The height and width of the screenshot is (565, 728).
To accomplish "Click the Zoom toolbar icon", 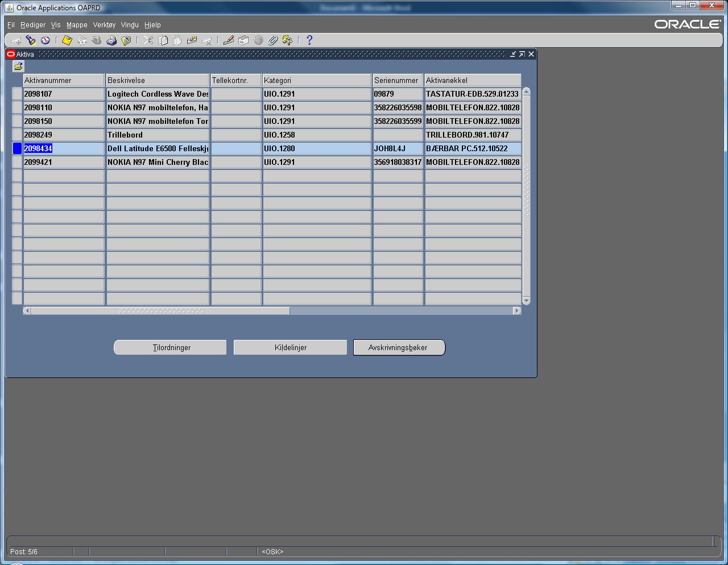I will click(243, 40).
